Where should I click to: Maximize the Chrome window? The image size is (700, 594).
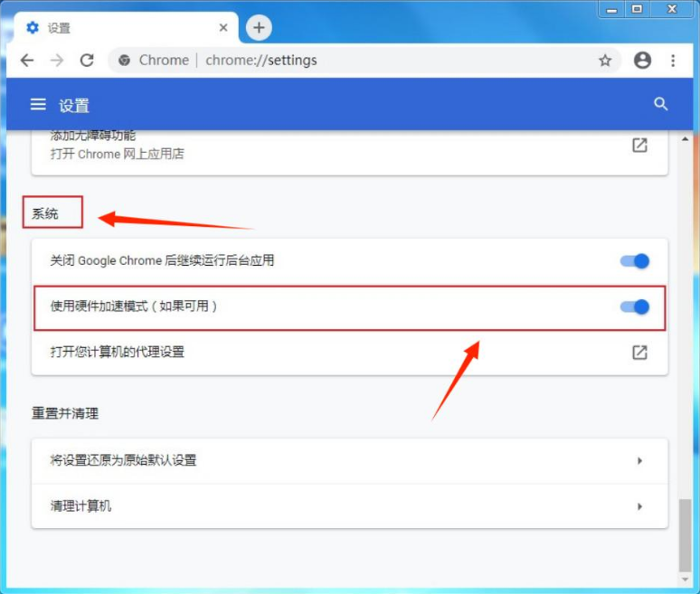click(637, 9)
